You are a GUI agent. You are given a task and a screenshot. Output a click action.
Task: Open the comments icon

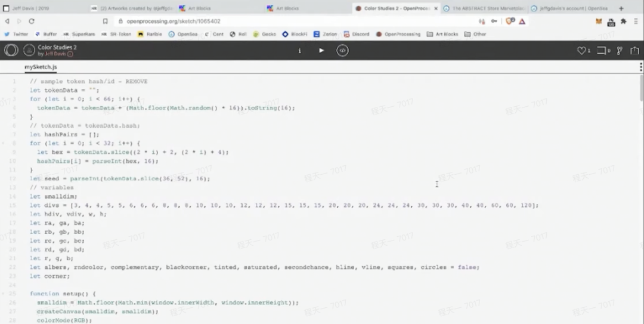point(601,51)
